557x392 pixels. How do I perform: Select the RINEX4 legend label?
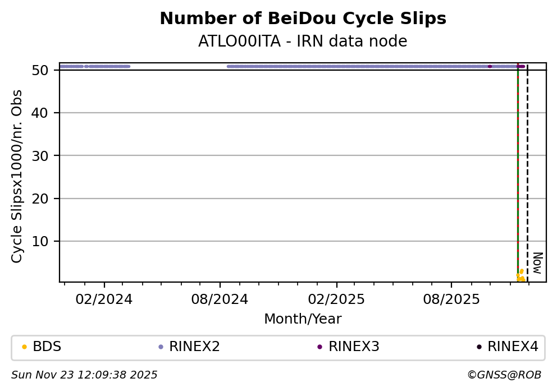pyautogui.click(x=513, y=347)
